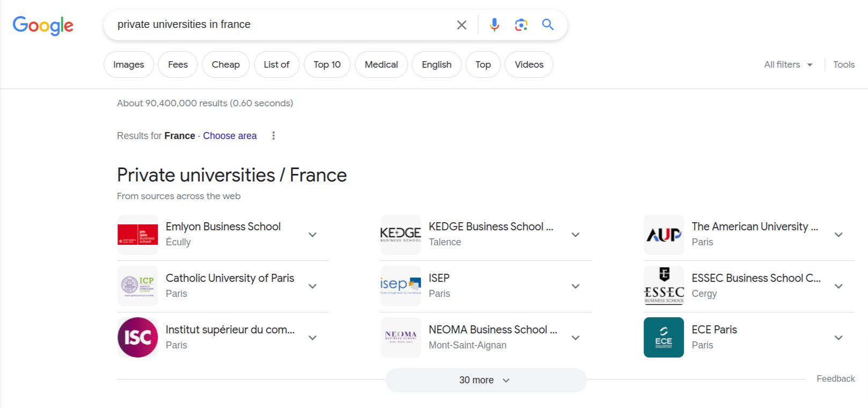Viewport: 868px width, 408px height.
Task: Click the 'From sources across the web' text
Action: click(x=179, y=196)
